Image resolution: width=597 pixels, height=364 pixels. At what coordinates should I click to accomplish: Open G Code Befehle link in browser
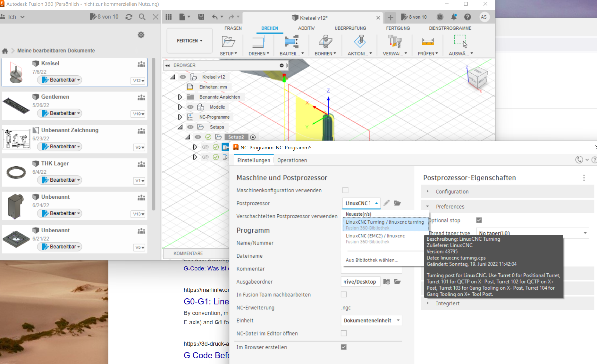click(x=206, y=355)
